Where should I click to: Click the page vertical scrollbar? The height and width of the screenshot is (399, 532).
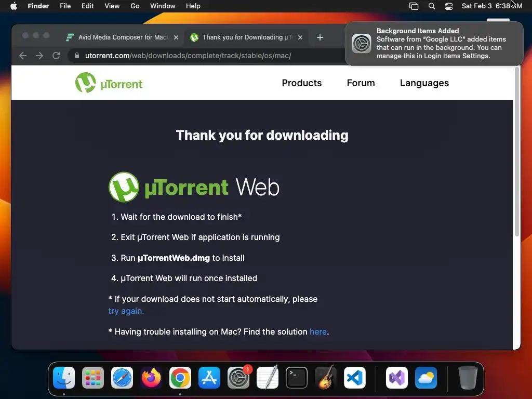[x=517, y=151]
